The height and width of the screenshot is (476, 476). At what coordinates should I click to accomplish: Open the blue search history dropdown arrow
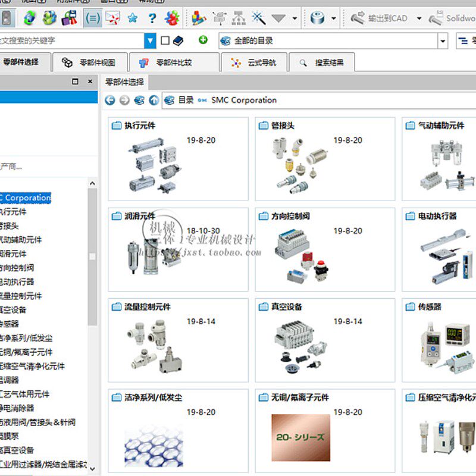tap(150, 40)
